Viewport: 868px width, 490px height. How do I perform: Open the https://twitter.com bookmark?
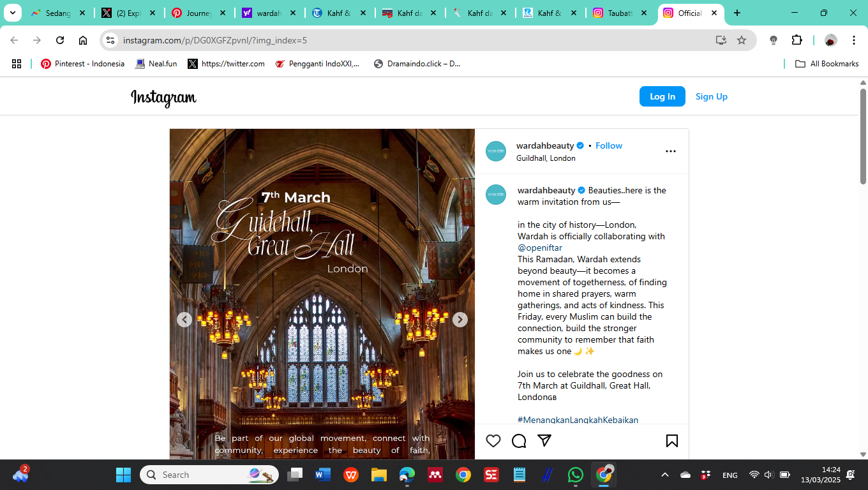click(226, 64)
